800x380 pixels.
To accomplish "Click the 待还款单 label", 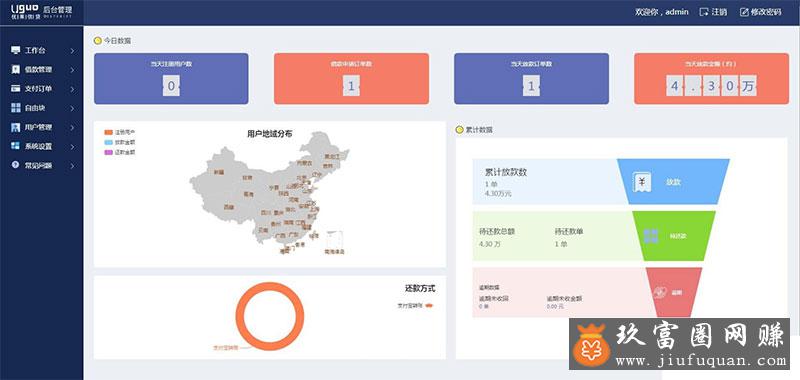I will coord(569,232).
